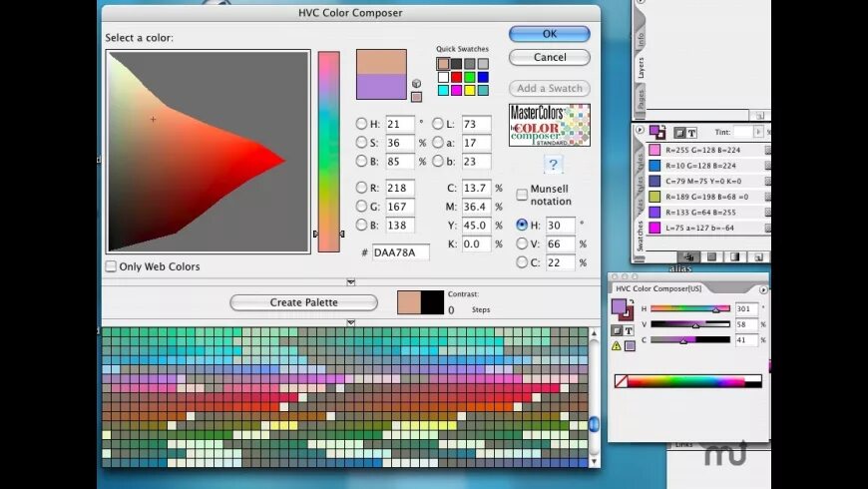
Task: Open the Swatches panel flyout menu arrow
Action: pos(641,130)
